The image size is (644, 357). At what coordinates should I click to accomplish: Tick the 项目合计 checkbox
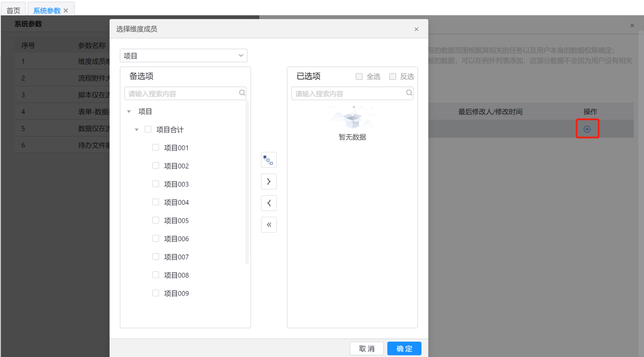[x=148, y=129]
